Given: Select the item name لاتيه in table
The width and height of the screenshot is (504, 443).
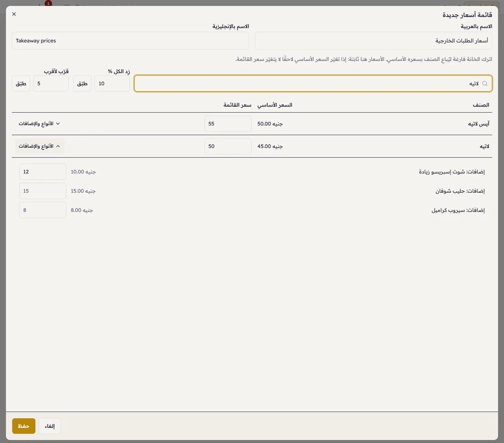Looking at the screenshot, I should click(484, 146).
